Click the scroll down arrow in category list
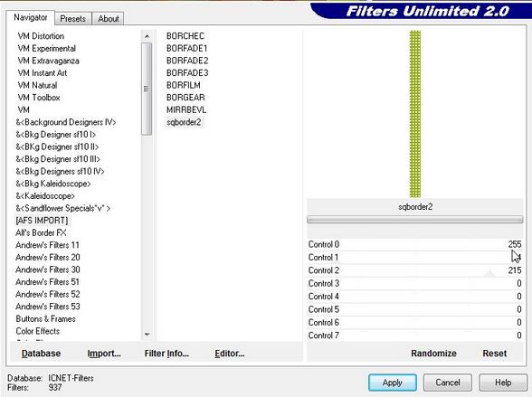The height and width of the screenshot is (397, 532). click(x=147, y=335)
